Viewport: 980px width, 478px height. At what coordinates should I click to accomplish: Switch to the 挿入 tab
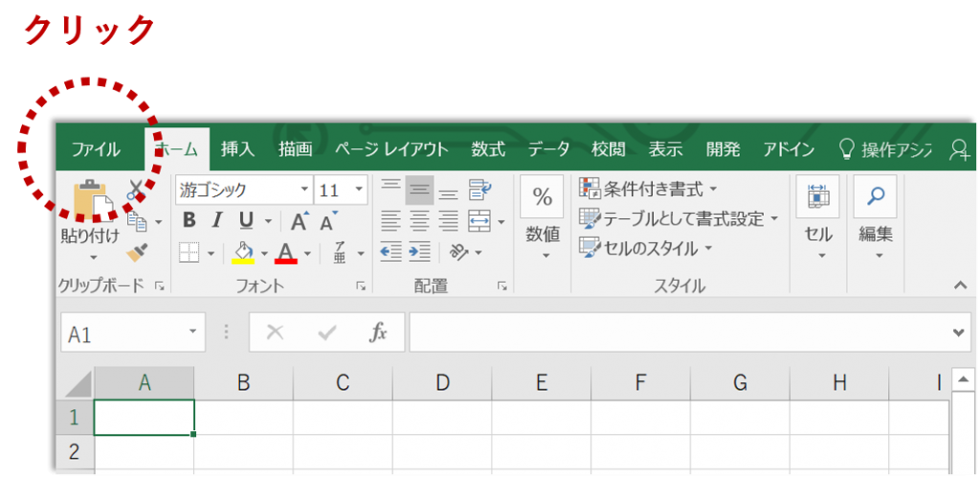pos(237,149)
